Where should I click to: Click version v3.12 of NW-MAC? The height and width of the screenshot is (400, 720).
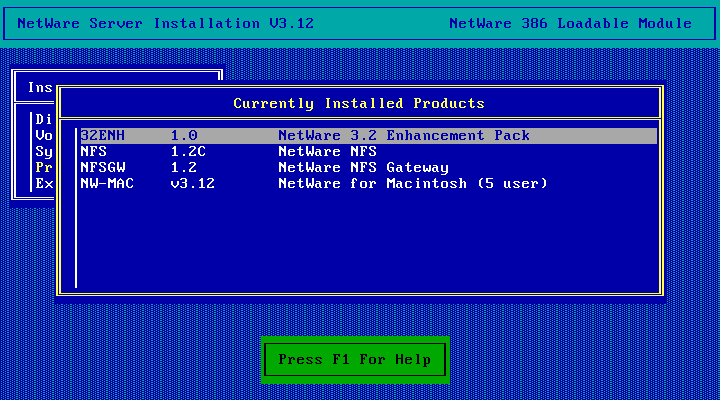[193, 184]
